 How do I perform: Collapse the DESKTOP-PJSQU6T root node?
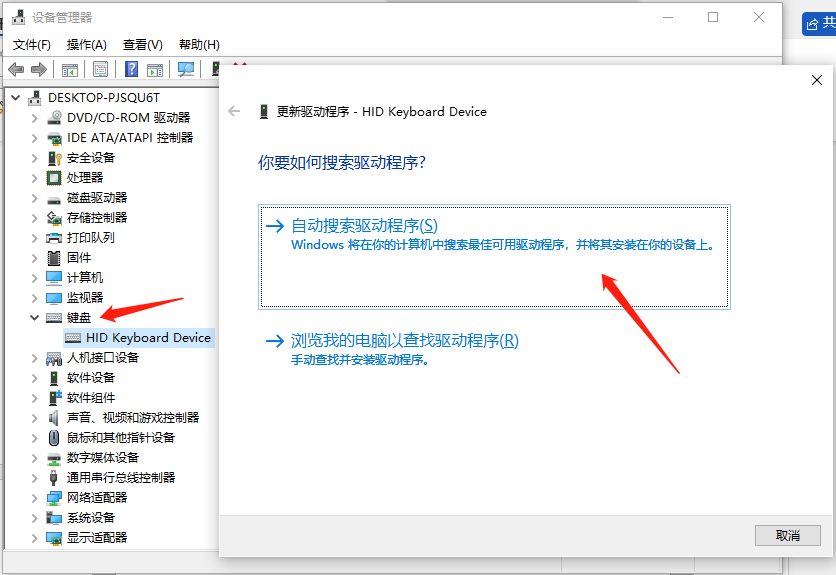[16, 98]
